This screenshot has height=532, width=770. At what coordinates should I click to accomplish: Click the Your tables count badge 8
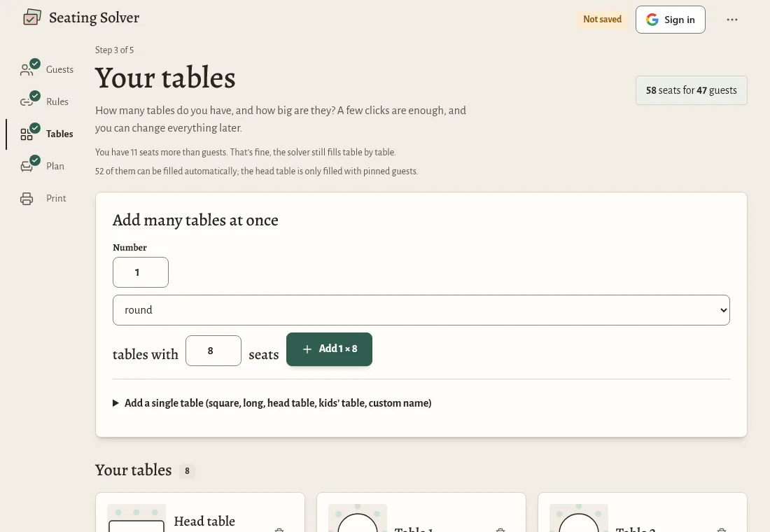pos(187,470)
